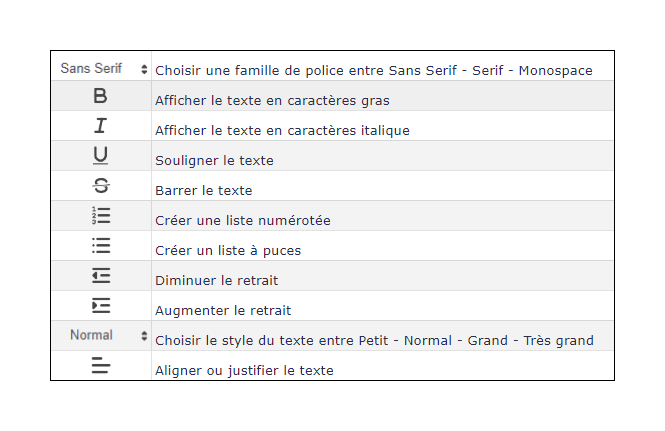Apply the Strikethrough S icon
665x431 pixels.
101,185
